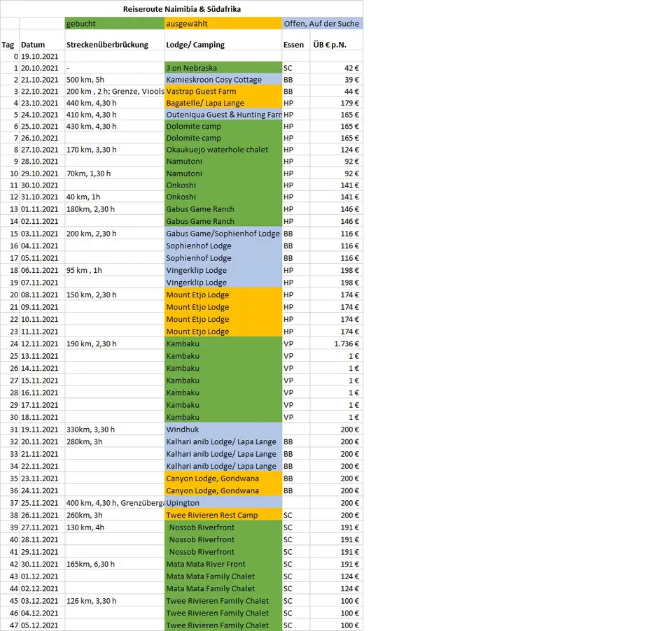Click the '260km, 3h' cell
672x631 pixels.
pos(115,515)
